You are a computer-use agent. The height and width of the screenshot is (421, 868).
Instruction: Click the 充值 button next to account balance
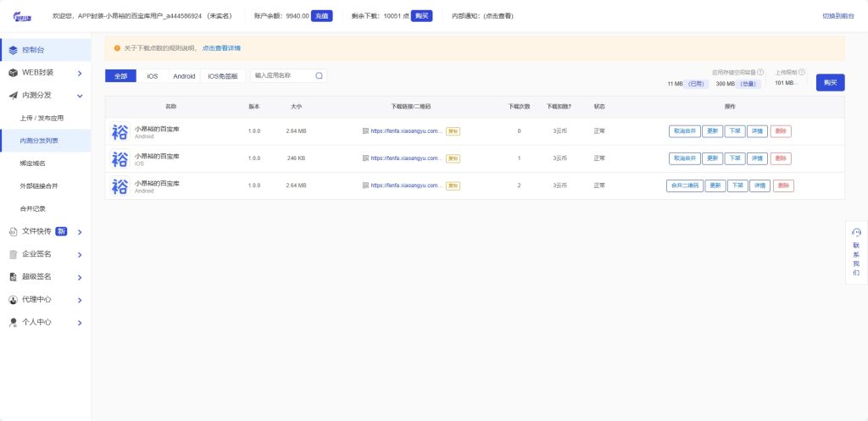(x=321, y=16)
